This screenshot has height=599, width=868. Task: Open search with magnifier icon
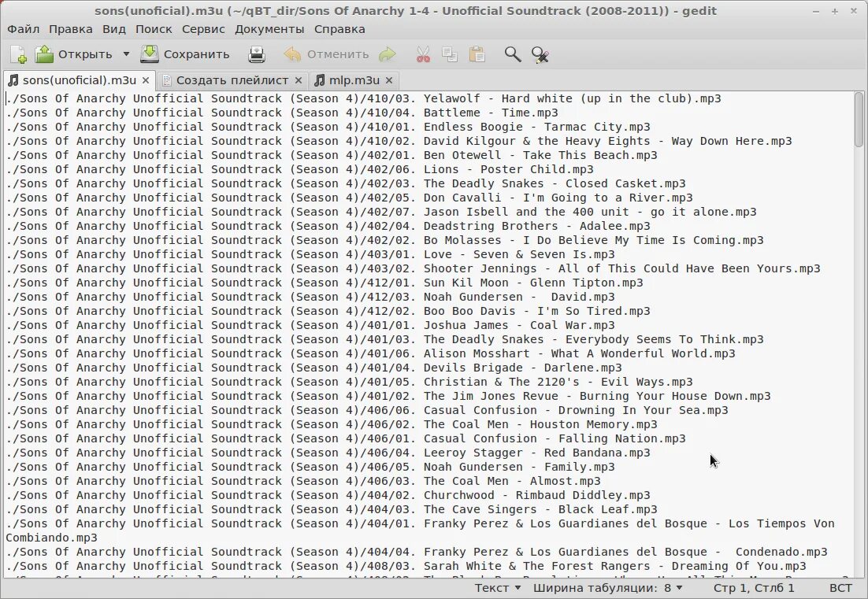(513, 54)
